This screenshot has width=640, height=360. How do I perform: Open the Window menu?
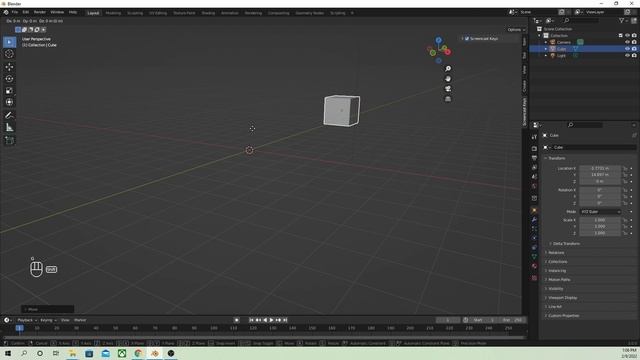[57, 13]
